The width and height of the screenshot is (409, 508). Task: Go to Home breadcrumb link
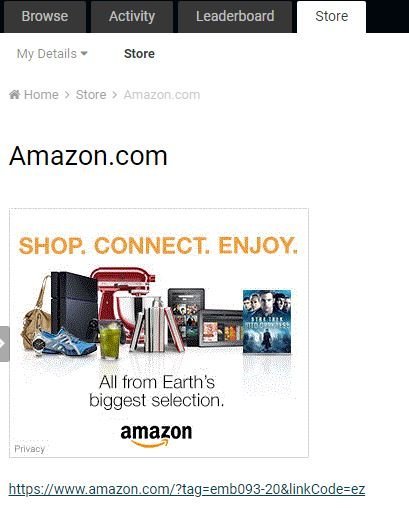(x=41, y=95)
